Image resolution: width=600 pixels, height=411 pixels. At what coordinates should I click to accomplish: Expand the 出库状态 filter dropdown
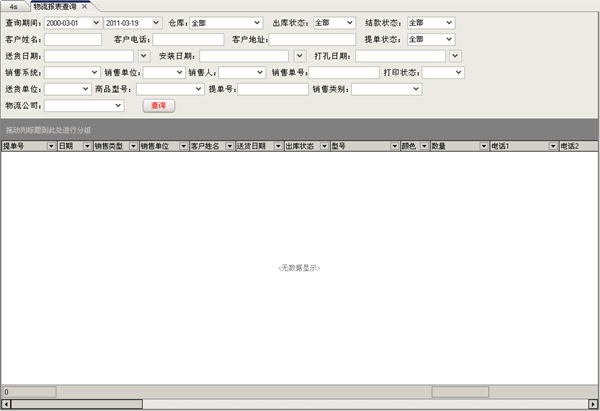click(349, 22)
